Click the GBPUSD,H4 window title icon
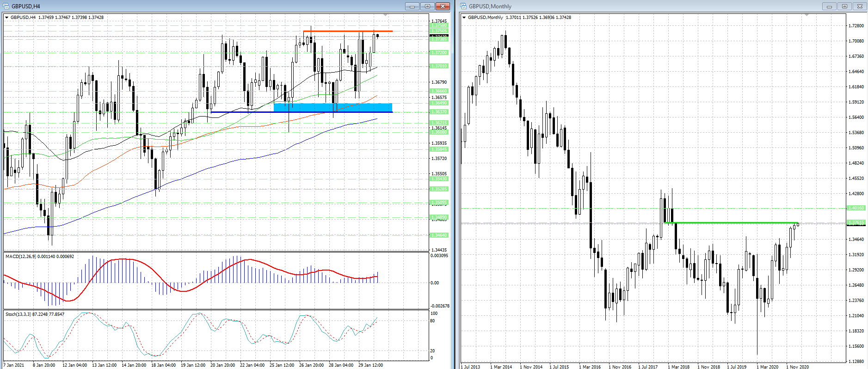The height and width of the screenshot is (369, 868). pyautogui.click(x=6, y=6)
